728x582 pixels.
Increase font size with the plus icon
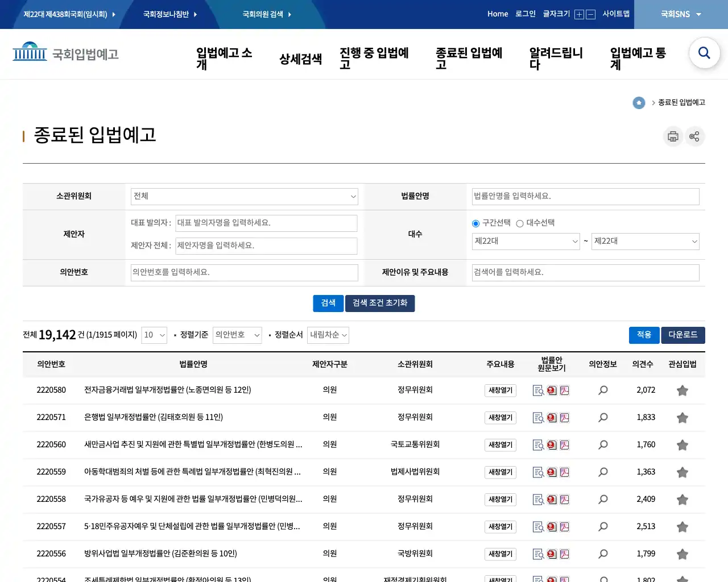point(579,14)
